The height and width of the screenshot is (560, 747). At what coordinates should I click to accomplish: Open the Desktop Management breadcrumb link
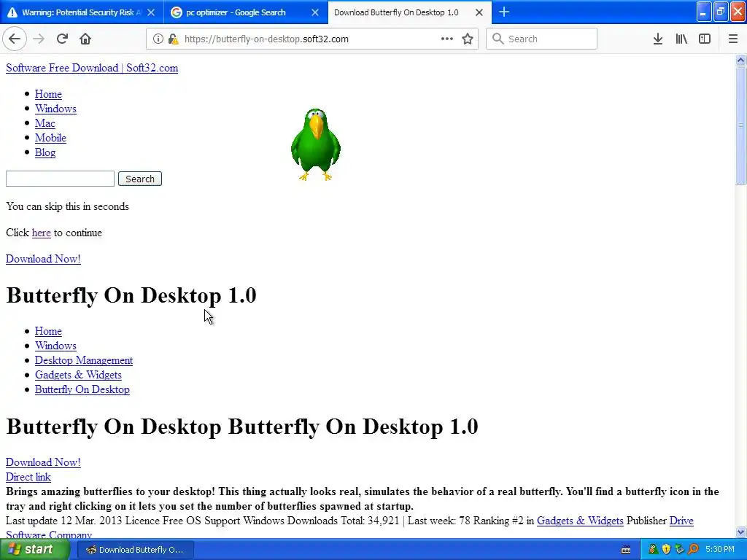(x=84, y=360)
